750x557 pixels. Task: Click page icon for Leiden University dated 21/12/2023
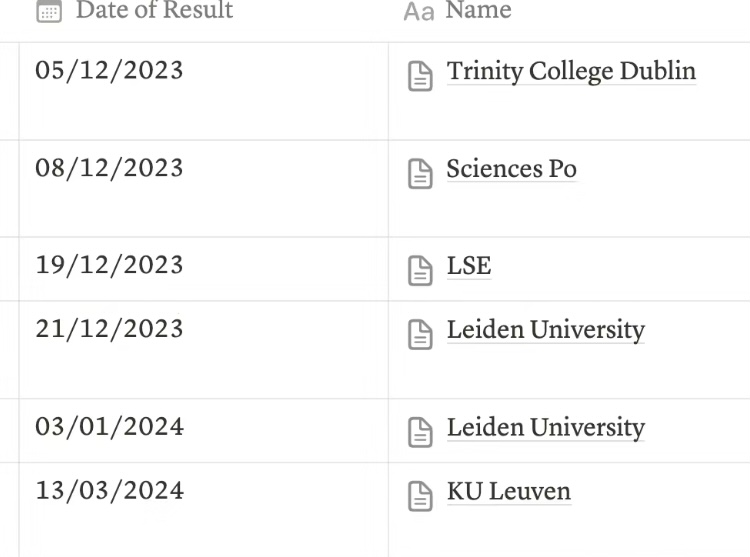click(421, 334)
